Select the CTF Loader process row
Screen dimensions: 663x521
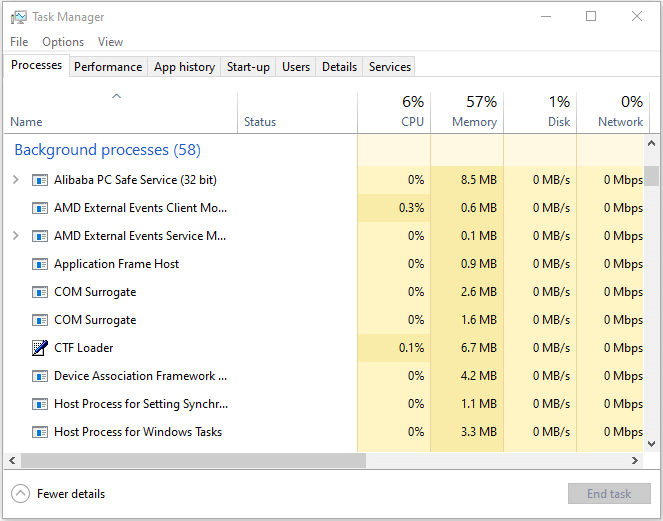(x=324, y=348)
